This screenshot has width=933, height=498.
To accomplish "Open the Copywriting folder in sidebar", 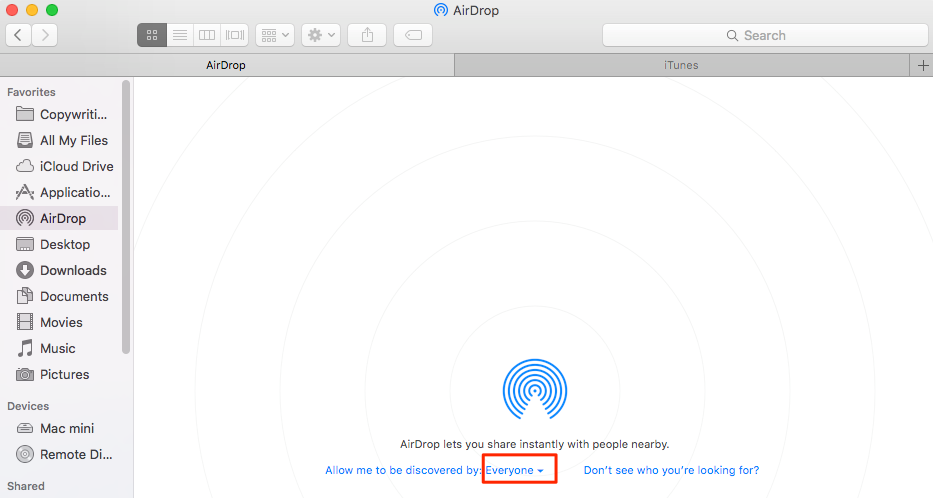I will click(61, 114).
